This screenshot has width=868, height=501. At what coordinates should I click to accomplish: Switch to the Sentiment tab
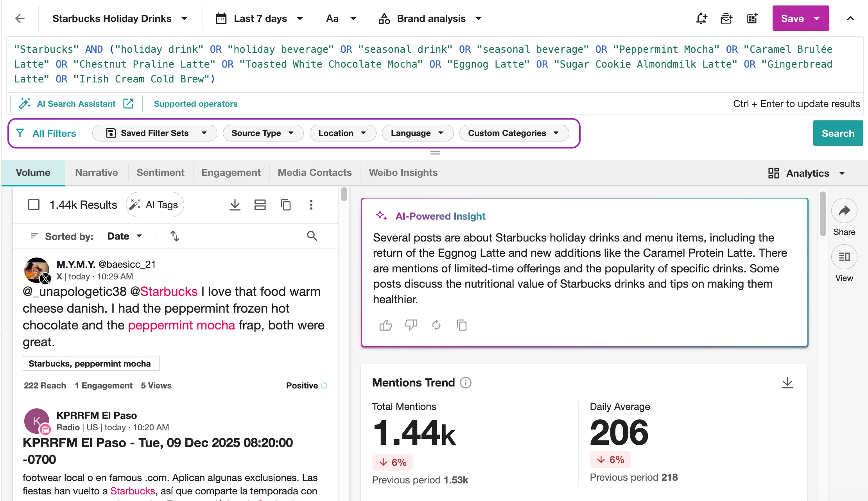click(160, 173)
